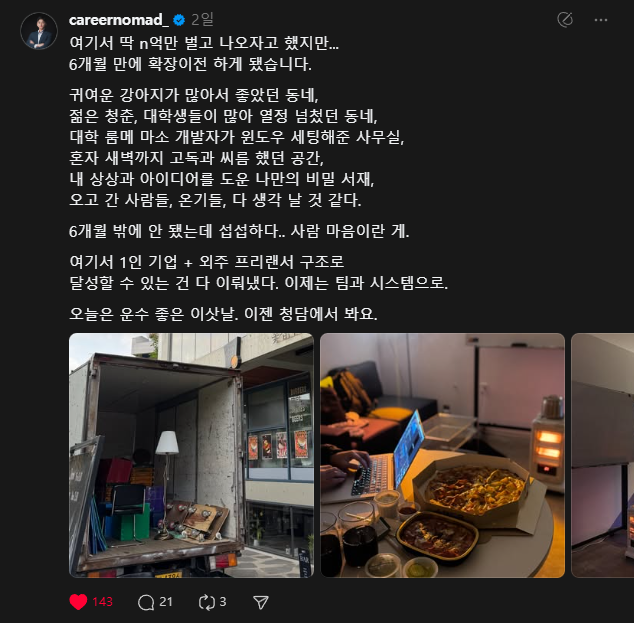
Task: Click the post's first line about n억
Action: pos(204,43)
